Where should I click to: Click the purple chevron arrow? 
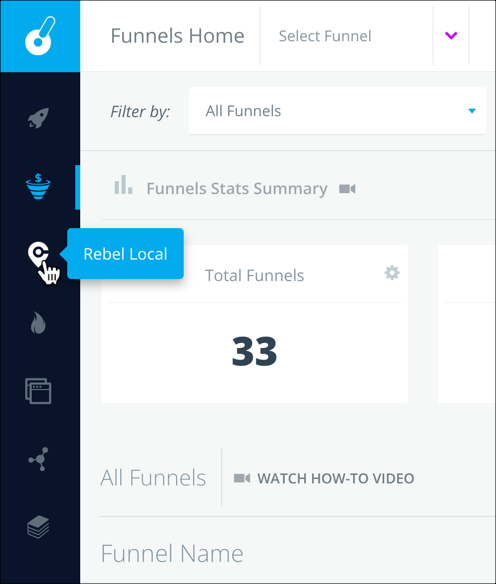point(451,36)
